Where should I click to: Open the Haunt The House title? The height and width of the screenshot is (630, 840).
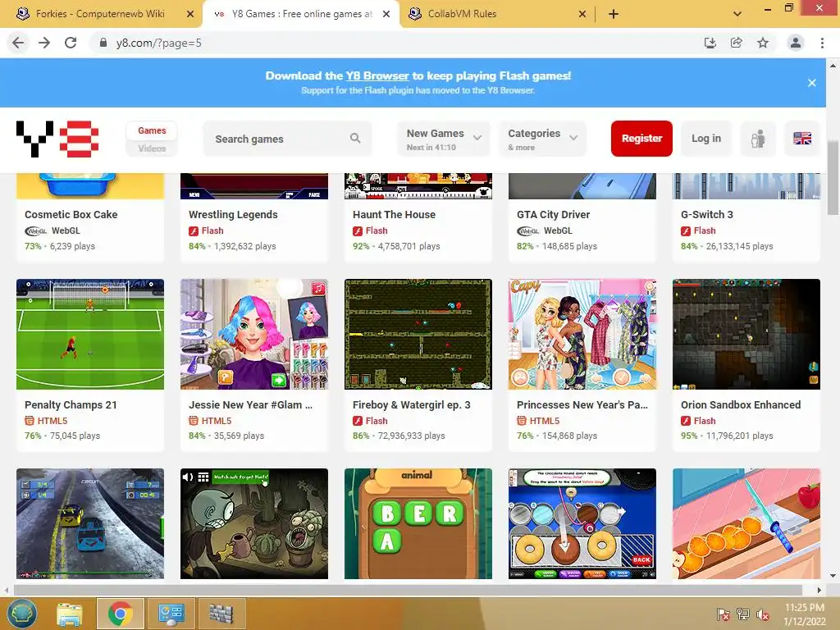394,214
